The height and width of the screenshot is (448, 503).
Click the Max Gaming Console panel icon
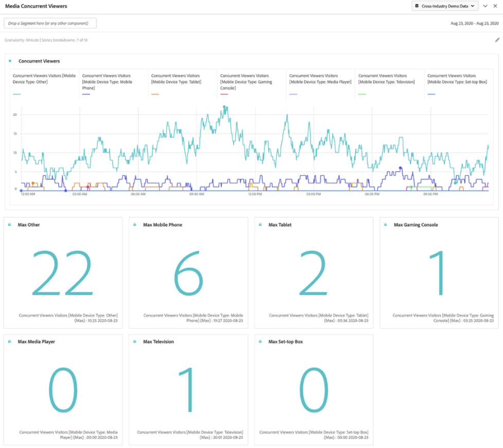click(x=386, y=225)
